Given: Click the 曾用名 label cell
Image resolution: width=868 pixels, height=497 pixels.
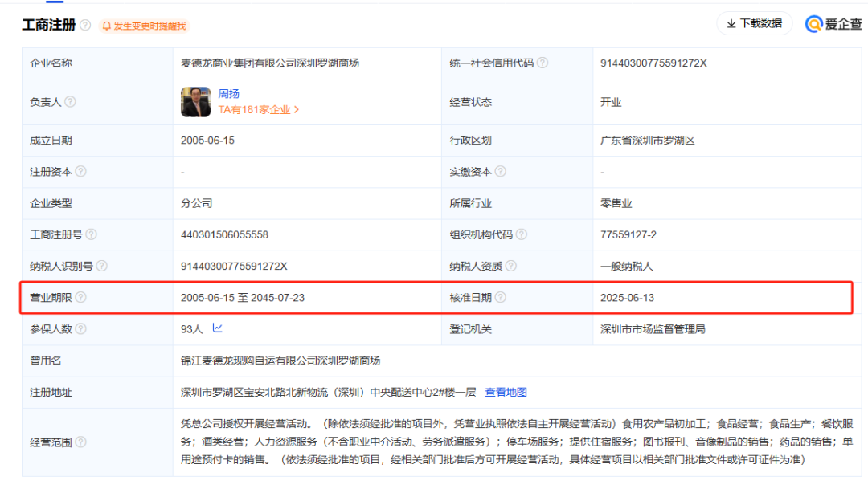Looking at the screenshot, I should tap(97, 361).
